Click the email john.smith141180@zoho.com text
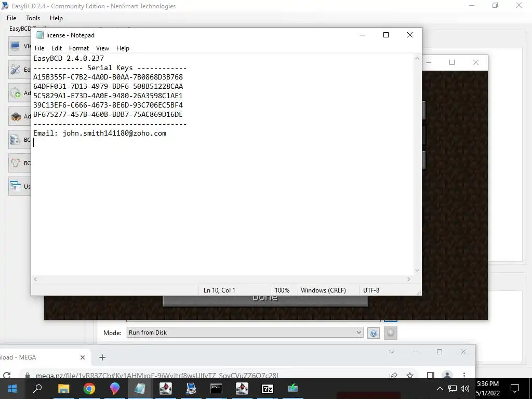The width and height of the screenshot is (532, 399). (114, 134)
